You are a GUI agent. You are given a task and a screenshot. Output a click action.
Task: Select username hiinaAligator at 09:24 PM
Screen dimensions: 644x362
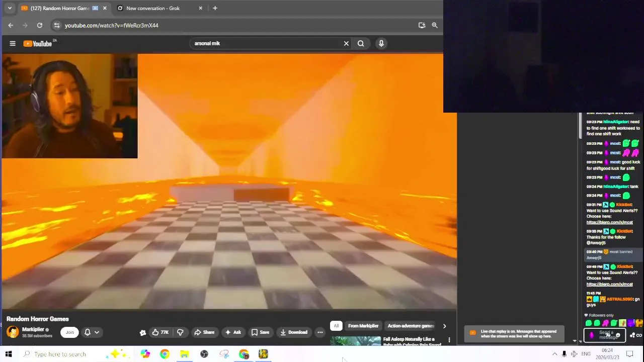tap(616, 187)
